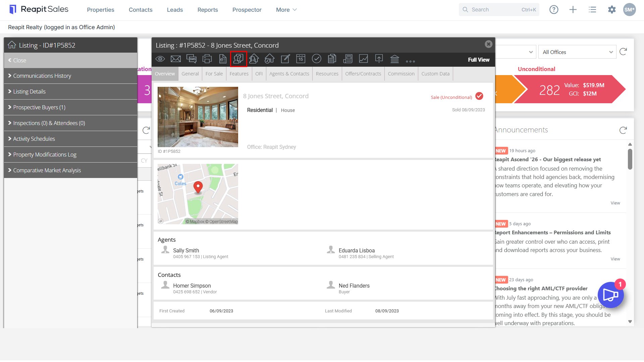Switch to the Offers/Contracts tab
Viewport: 644px width, 362px height.
coord(363,74)
